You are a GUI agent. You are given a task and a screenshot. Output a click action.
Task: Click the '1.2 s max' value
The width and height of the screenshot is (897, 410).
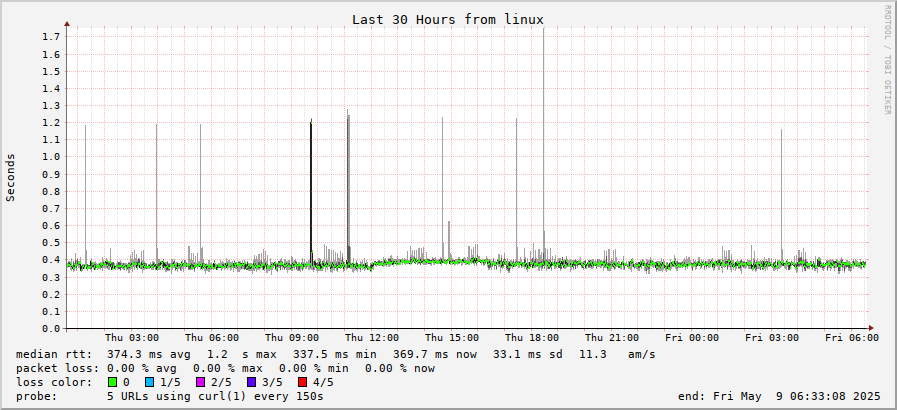241,355
